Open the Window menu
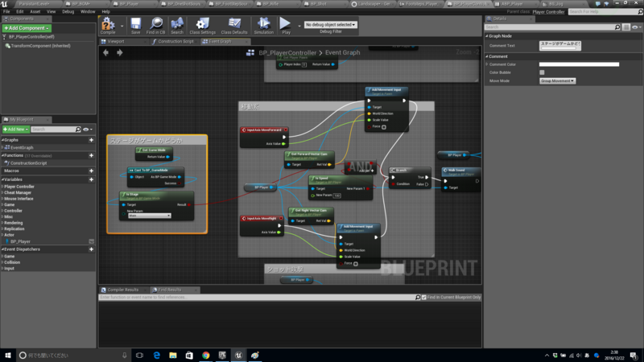The image size is (644, 362). click(x=88, y=11)
